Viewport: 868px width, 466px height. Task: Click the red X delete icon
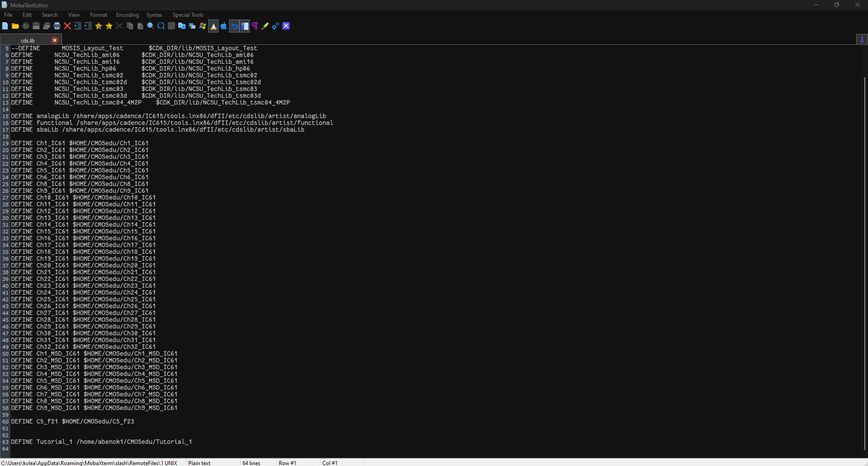pos(67,26)
